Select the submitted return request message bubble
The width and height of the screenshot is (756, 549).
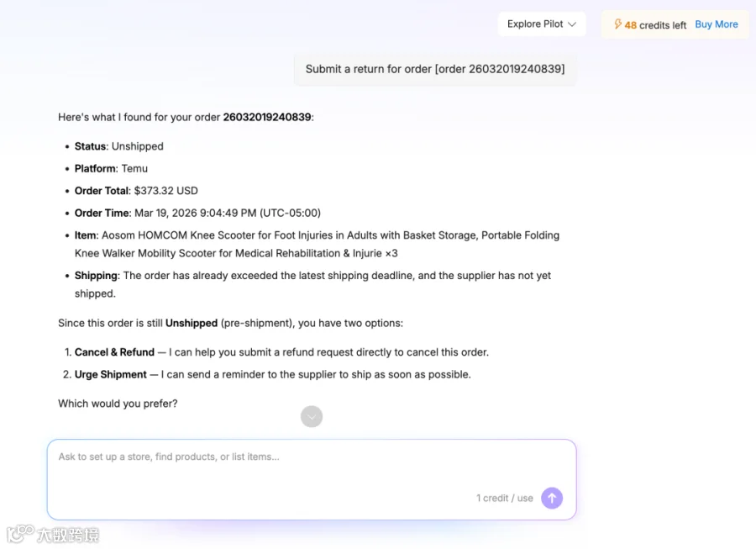point(435,69)
